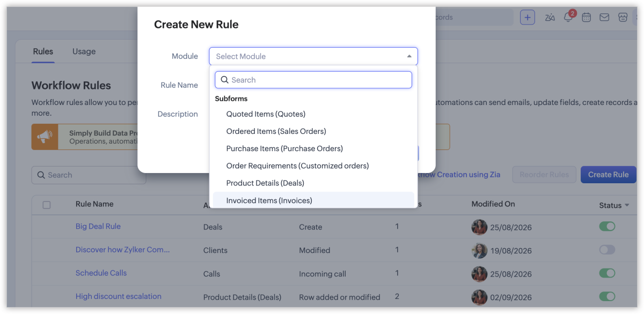Enable the Discover how Zylker rule toggle

tap(607, 250)
